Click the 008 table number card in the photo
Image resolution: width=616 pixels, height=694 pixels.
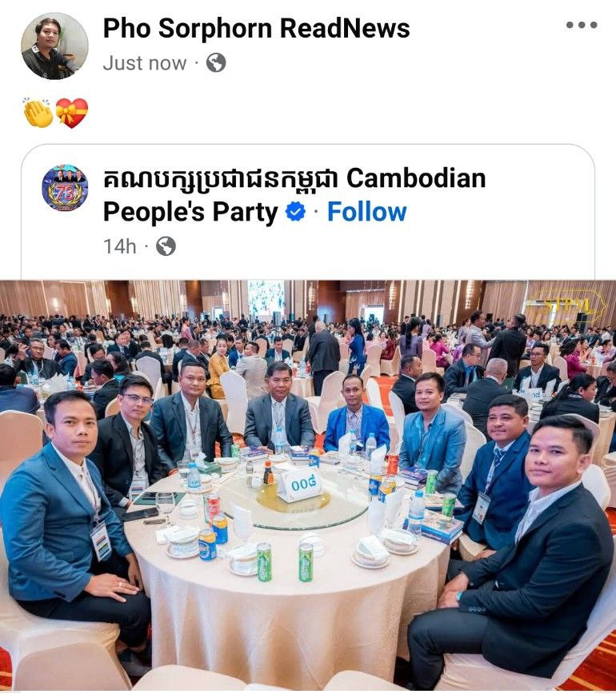pyautogui.click(x=300, y=485)
